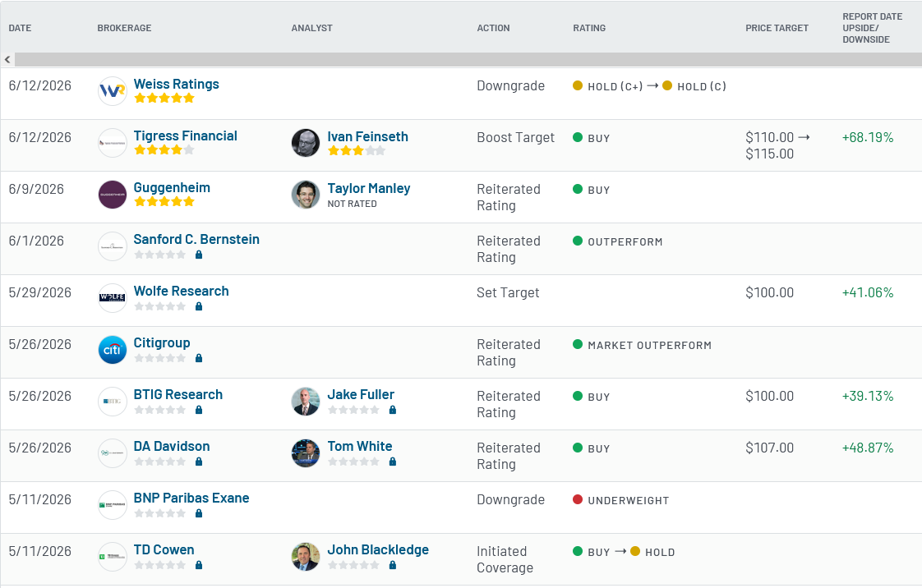Image resolution: width=922 pixels, height=588 pixels.
Task: Click the $110.00 → $115.00 price target
Action: tap(777, 145)
